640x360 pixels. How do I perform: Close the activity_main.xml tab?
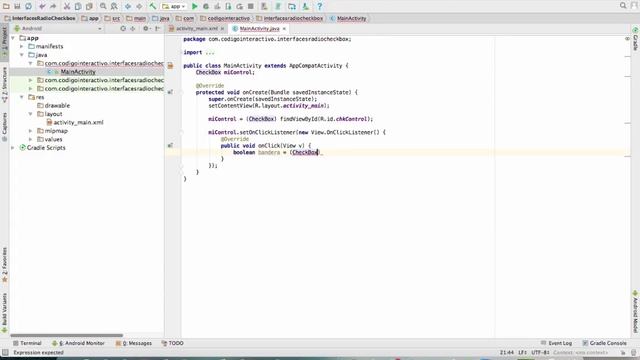pos(222,29)
